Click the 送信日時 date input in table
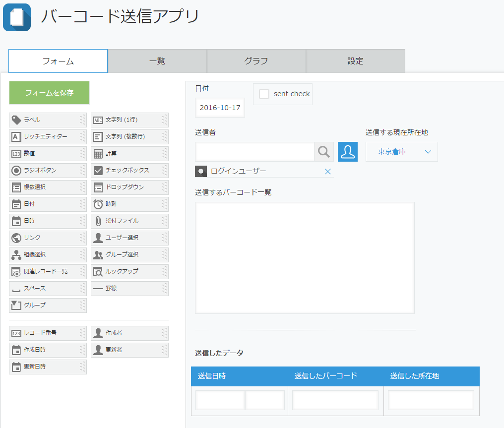 tap(220, 400)
